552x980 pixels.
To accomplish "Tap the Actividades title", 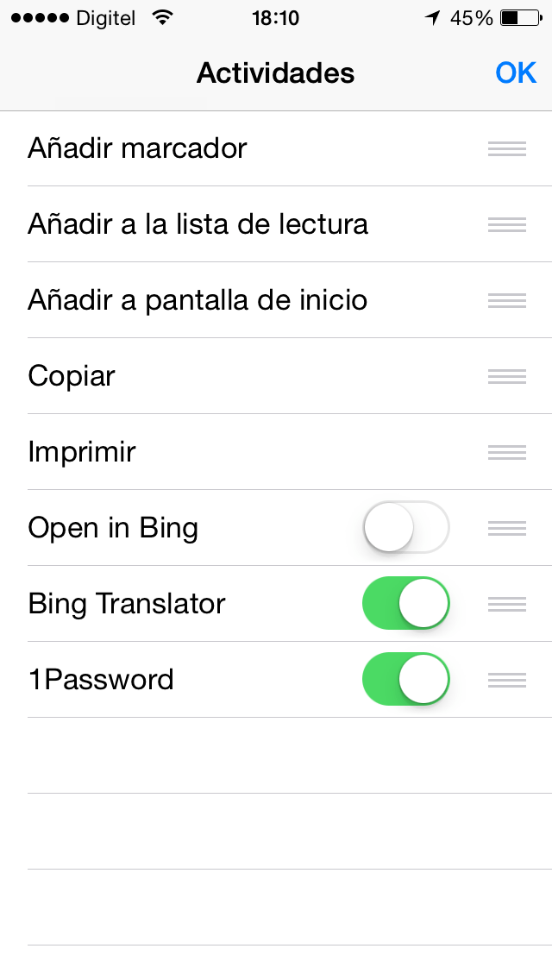I will tap(275, 73).
